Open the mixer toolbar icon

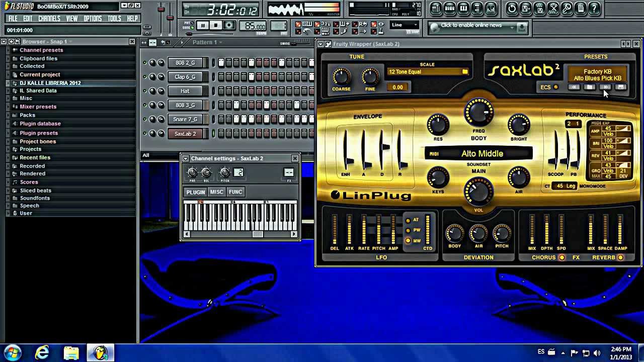point(491,9)
